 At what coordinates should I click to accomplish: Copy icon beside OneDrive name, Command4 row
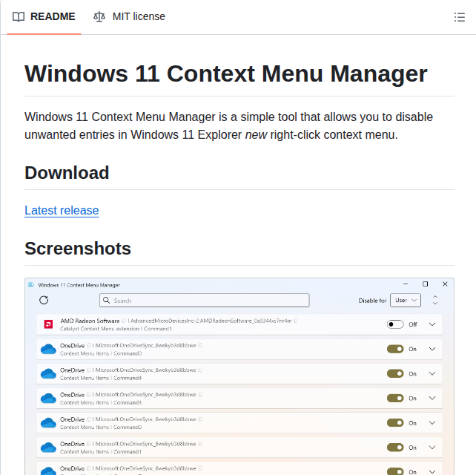tap(89, 370)
